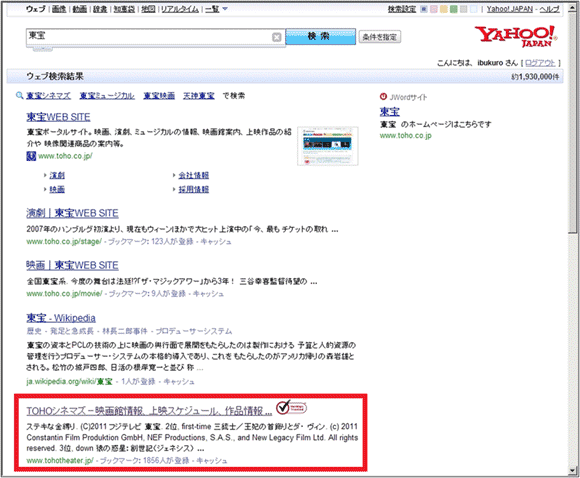Open the 演劇 sitelink
Viewport: 580px width, 478px height.
coord(57,175)
